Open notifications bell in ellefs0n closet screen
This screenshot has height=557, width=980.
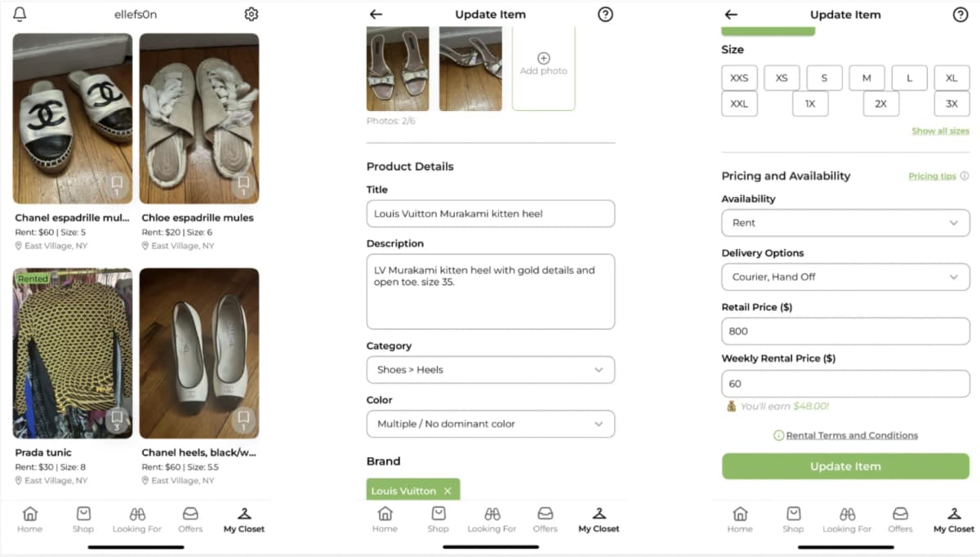pyautogui.click(x=20, y=14)
